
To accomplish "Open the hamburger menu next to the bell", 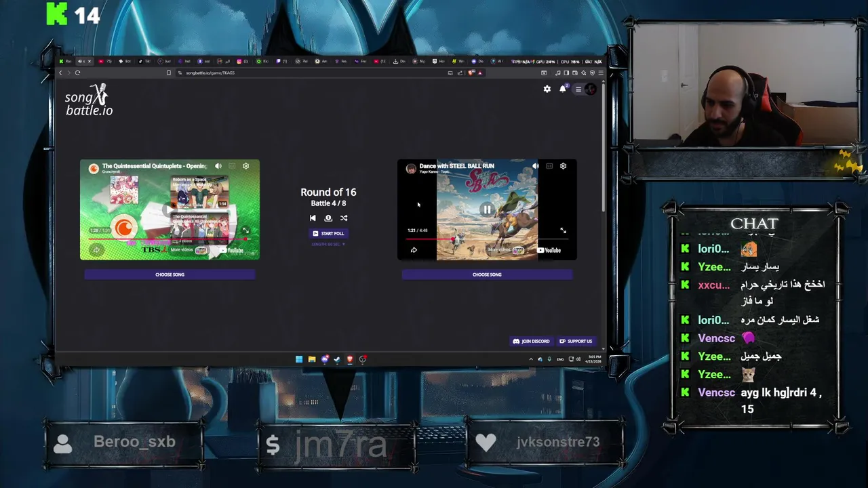I will (578, 89).
